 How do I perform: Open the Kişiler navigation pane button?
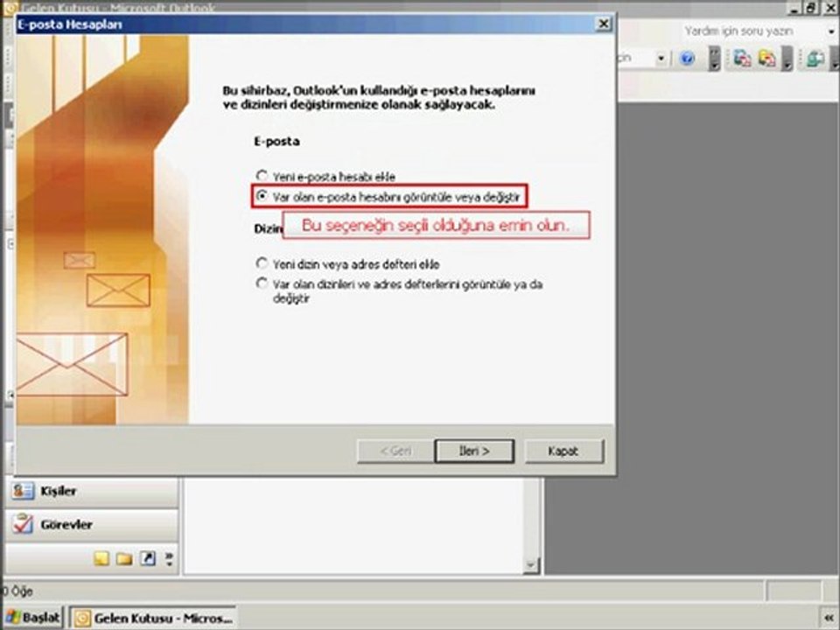(92, 491)
